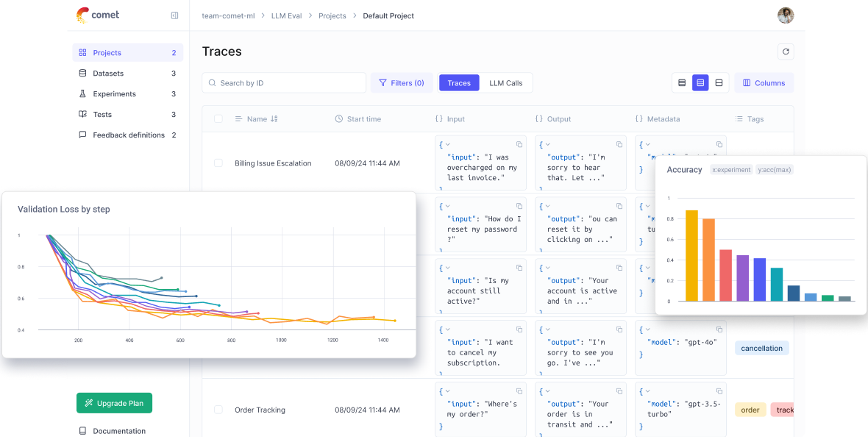The width and height of the screenshot is (868, 442).
Task: Refresh the Traces list
Action: click(786, 51)
